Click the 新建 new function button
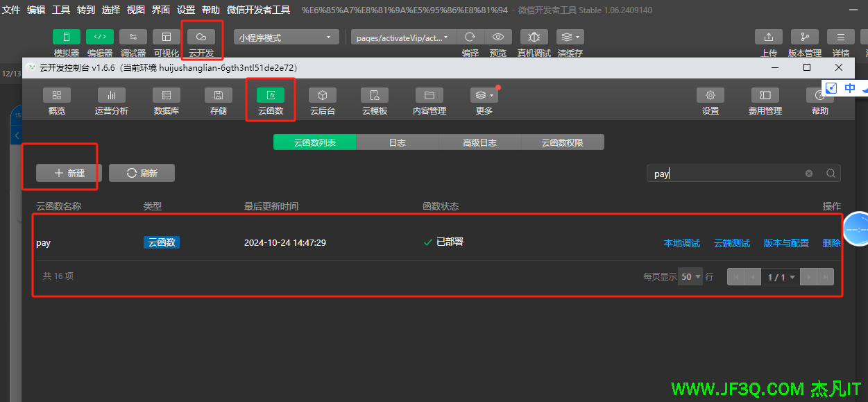 click(69, 173)
